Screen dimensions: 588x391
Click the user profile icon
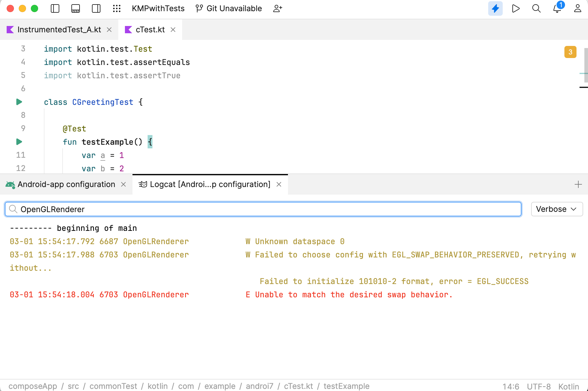(x=577, y=8)
